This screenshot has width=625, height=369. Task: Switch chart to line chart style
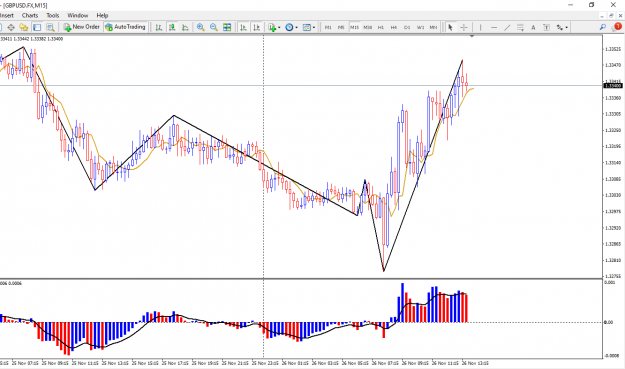[185, 27]
